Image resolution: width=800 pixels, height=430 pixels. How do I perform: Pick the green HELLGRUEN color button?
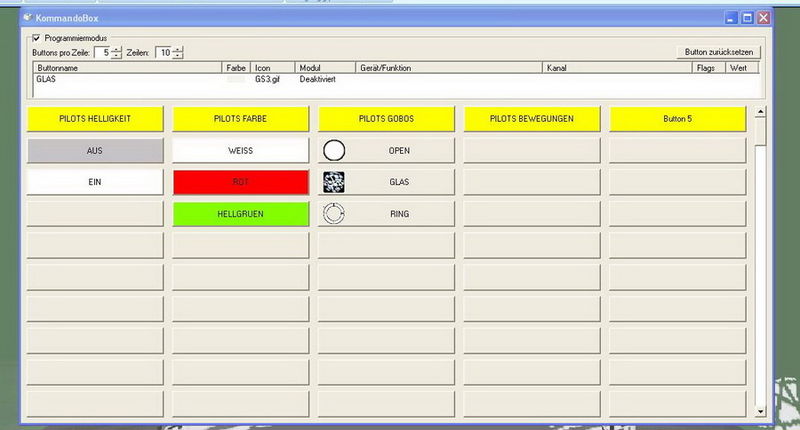pos(241,214)
